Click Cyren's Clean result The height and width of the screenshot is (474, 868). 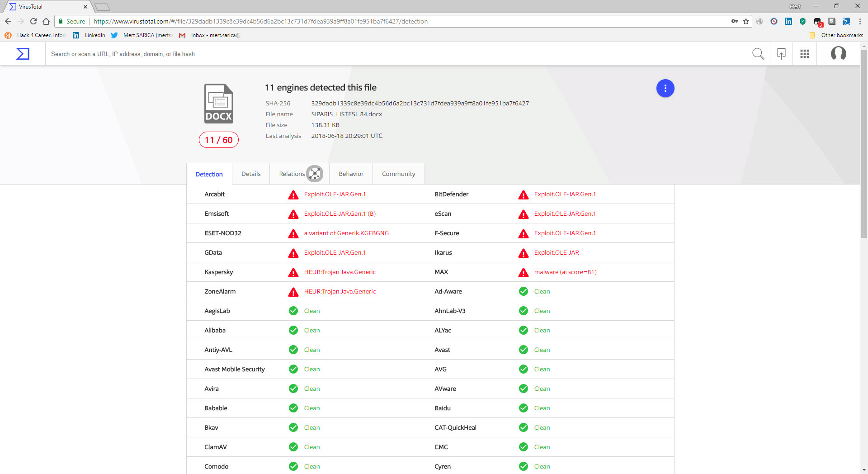[542, 466]
